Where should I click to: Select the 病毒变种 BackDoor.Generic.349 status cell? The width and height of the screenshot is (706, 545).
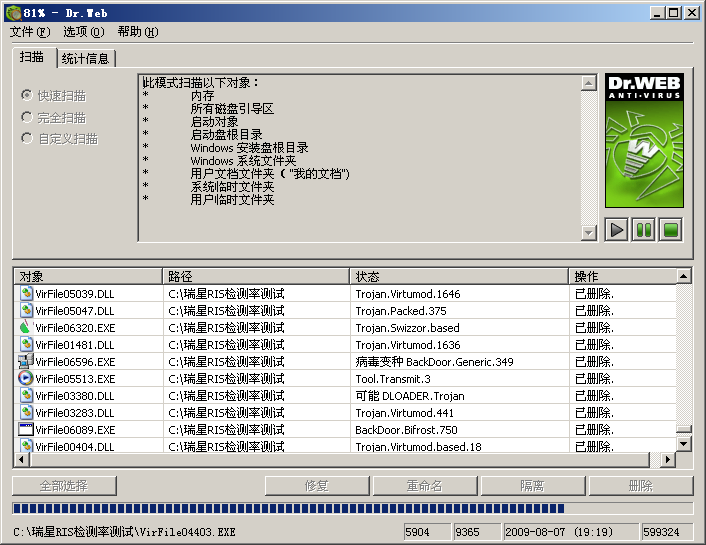pyautogui.click(x=460, y=362)
